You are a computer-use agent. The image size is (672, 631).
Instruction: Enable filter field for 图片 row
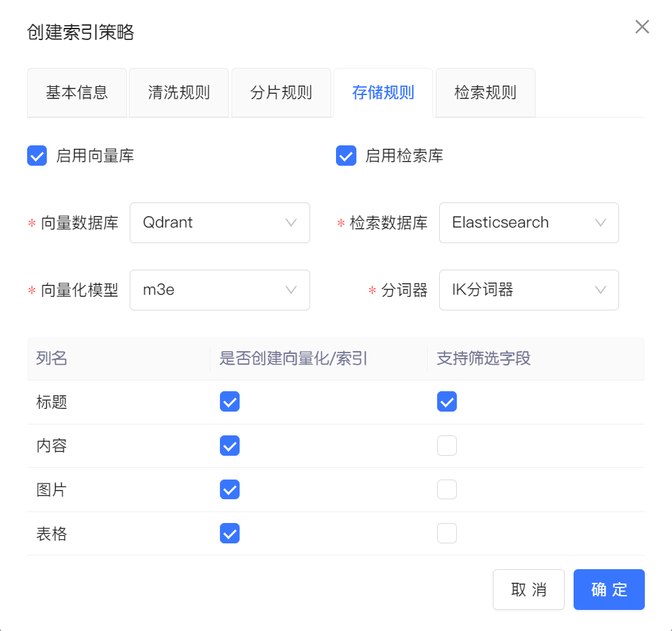click(447, 490)
